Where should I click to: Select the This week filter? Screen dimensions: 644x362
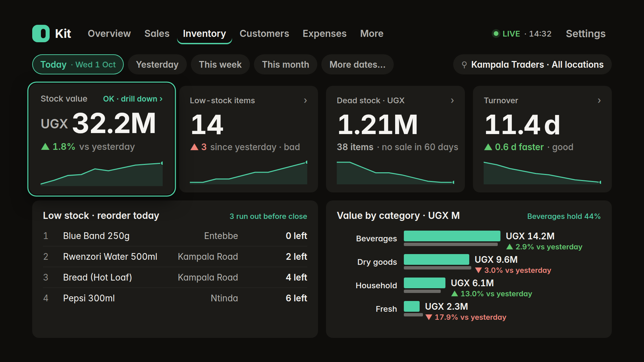point(220,64)
